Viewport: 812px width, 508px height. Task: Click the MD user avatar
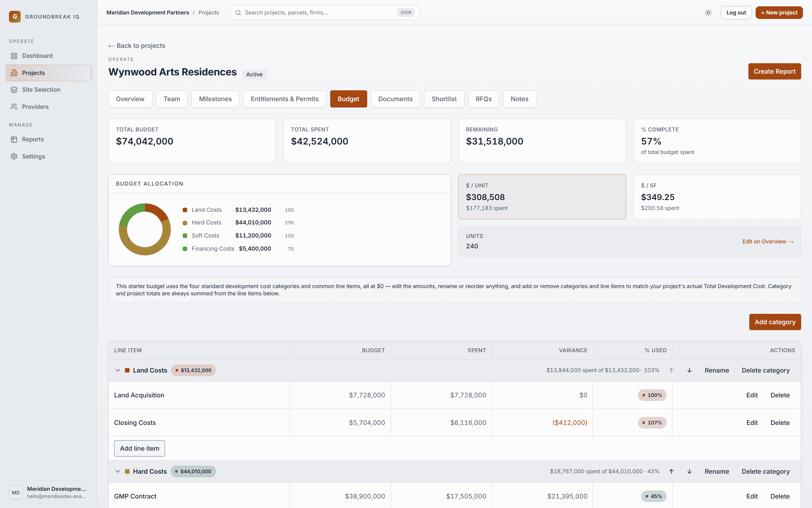click(x=16, y=493)
